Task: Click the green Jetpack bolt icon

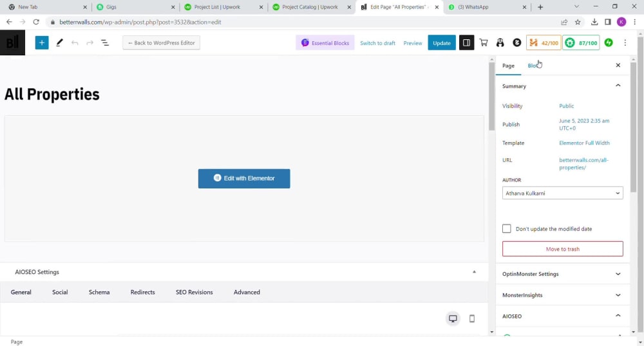Action: pos(609,42)
